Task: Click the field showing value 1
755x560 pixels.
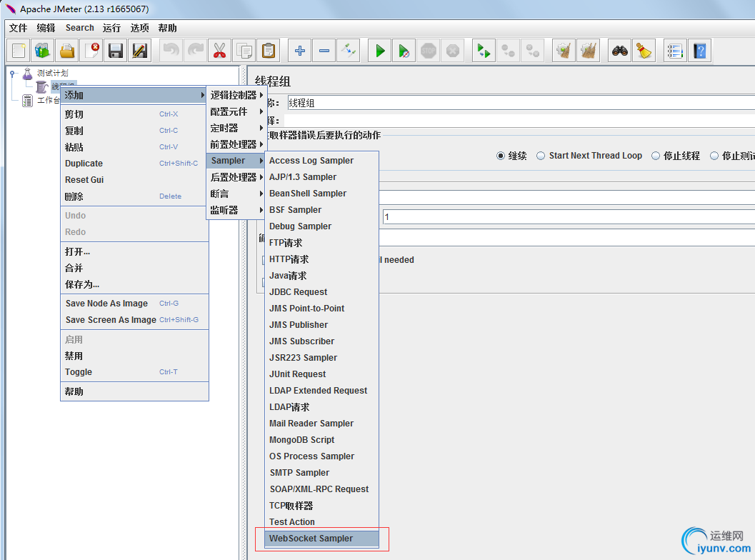Action: coord(569,216)
